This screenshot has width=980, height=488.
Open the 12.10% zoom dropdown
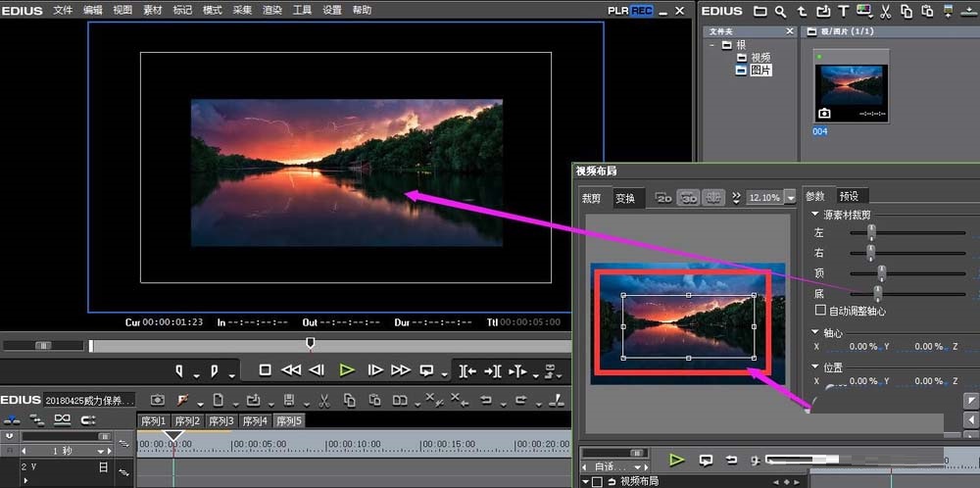[790, 198]
